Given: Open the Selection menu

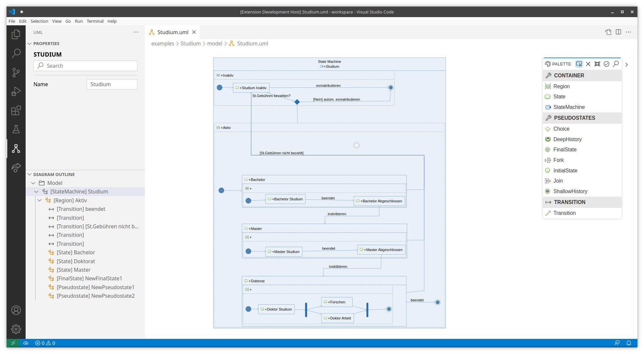Looking at the screenshot, I should point(39,21).
